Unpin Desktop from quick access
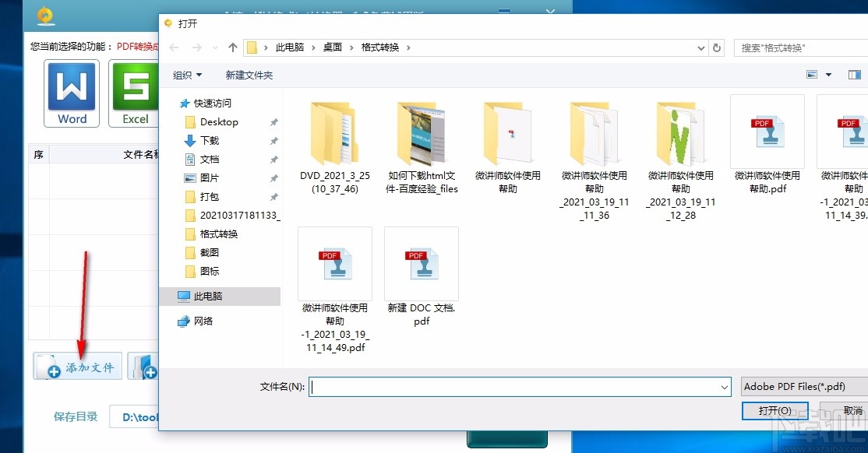This screenshot has width=868, height=453. (x=274, y=122)
